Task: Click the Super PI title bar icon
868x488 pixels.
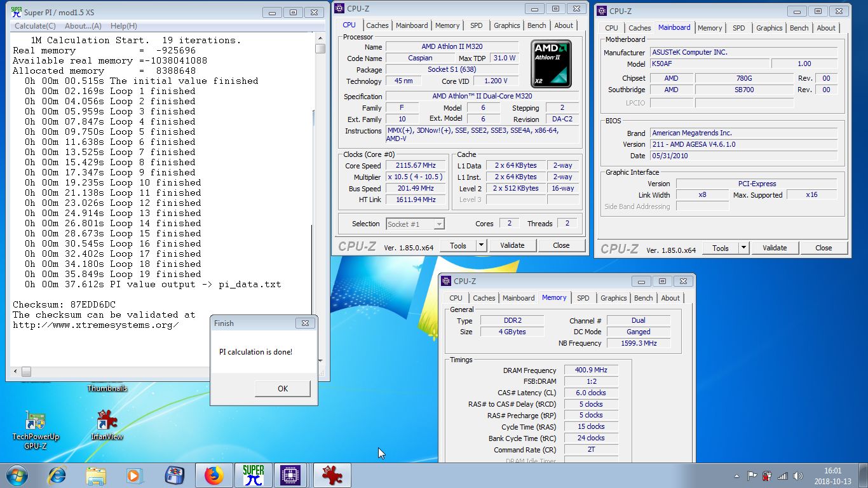Action: pyautogui.click(x=16, y=11)
